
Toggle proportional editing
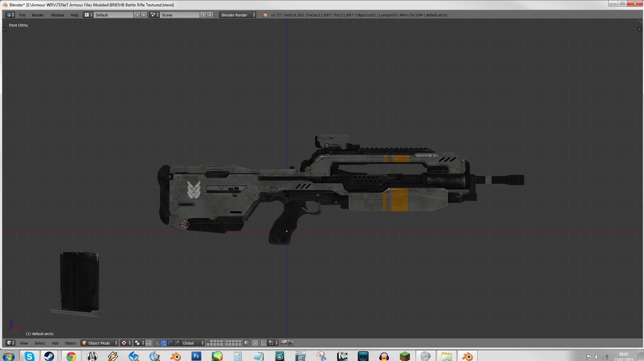(255, 343)
